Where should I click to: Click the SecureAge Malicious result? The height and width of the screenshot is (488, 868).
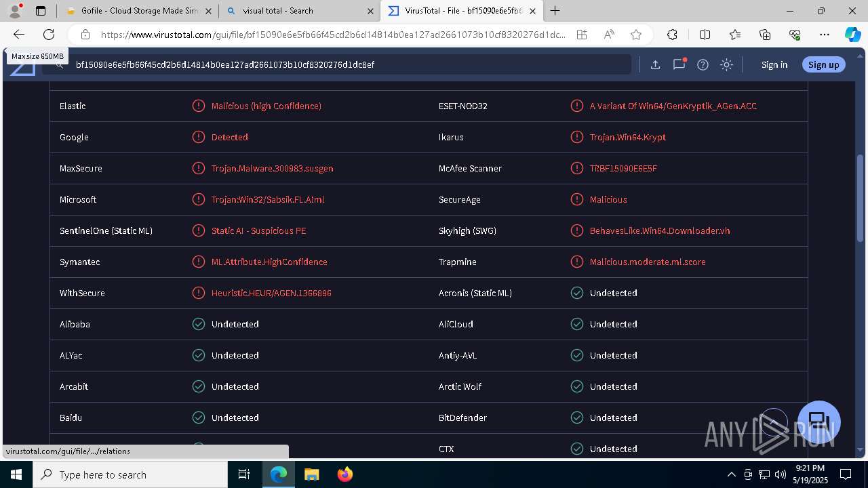608,199
